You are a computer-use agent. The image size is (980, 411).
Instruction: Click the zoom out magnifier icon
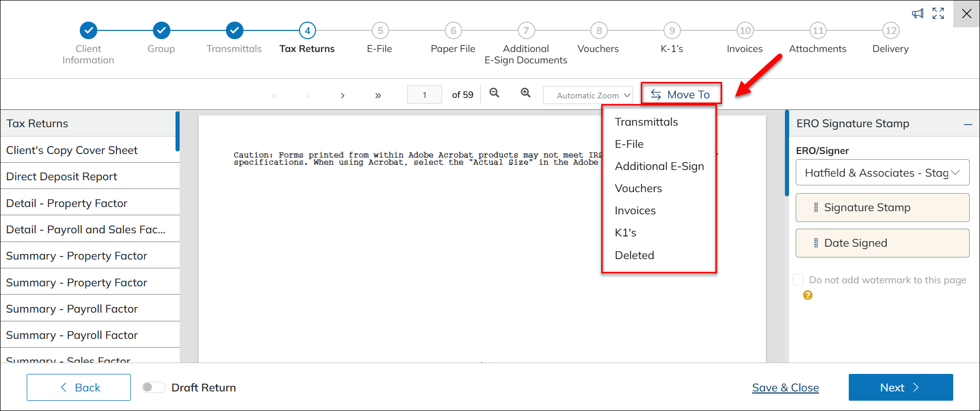pos(494,93)
